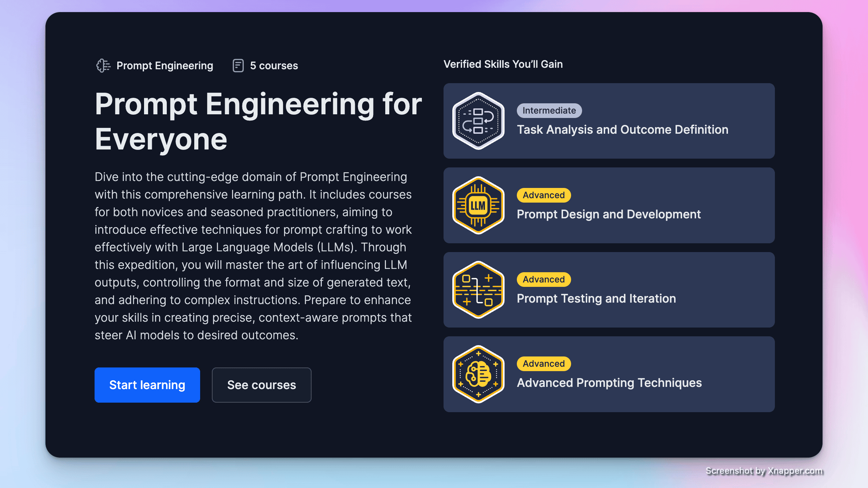The height and width of the screenshot is (488, 868).
Task: Open Task Analysis and Outcome Definition skill
Action: (622, 130)
